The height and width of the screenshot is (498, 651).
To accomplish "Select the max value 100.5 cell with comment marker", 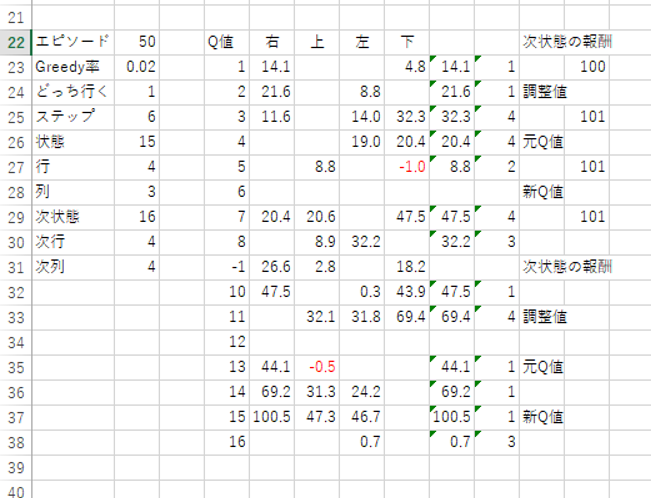I will (x=452, y=417).
